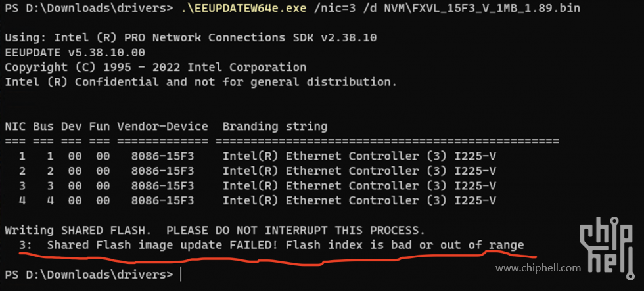The width and height of the screenshot is (644, 291).
Task: Click the Copyright Intel Corporation line
Action: [x=155, y=67]
